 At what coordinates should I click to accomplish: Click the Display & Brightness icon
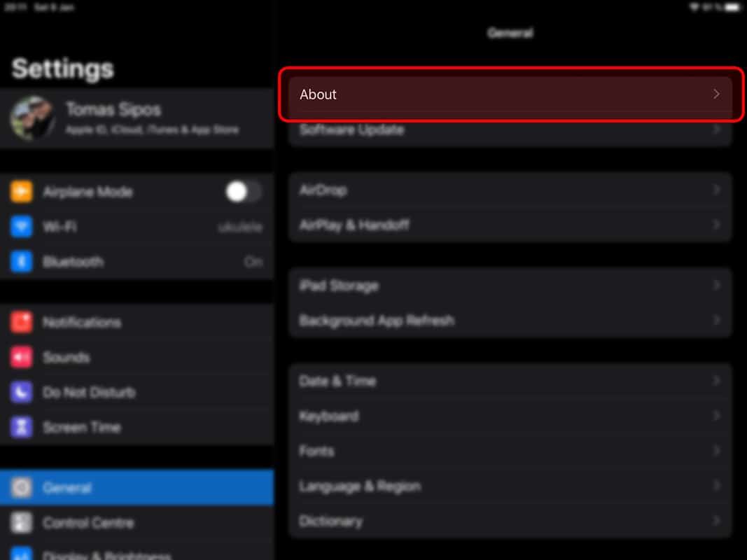pyautogui.click(x=22, y=554)
